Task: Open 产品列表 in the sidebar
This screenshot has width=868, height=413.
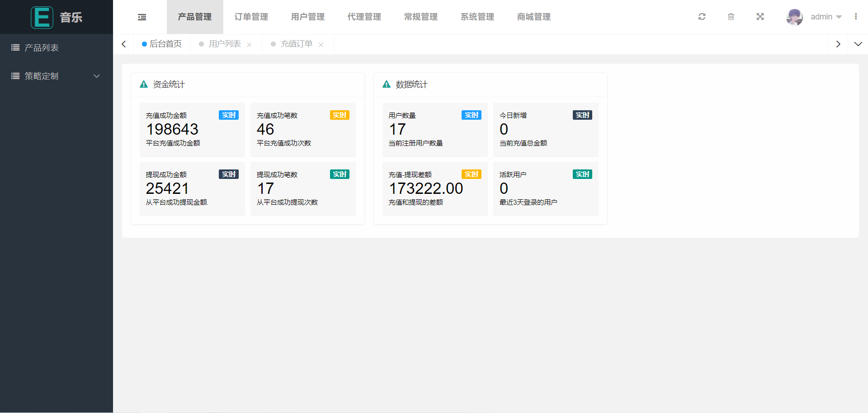Action: coord(42,47)
